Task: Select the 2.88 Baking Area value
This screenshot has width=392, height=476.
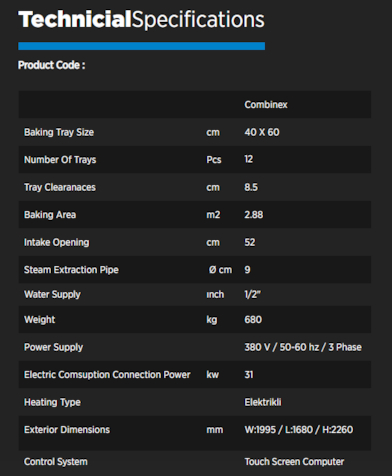Action: 254,215
